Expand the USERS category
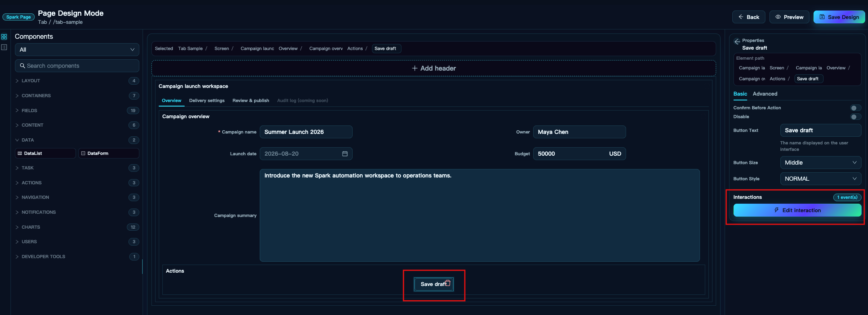 coord(77,242)
